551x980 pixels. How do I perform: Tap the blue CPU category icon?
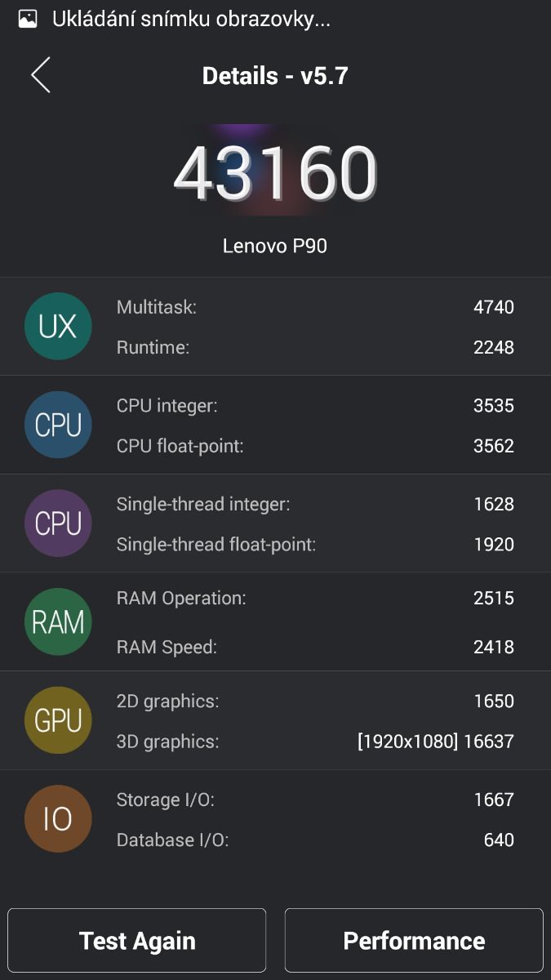[58, 425]
